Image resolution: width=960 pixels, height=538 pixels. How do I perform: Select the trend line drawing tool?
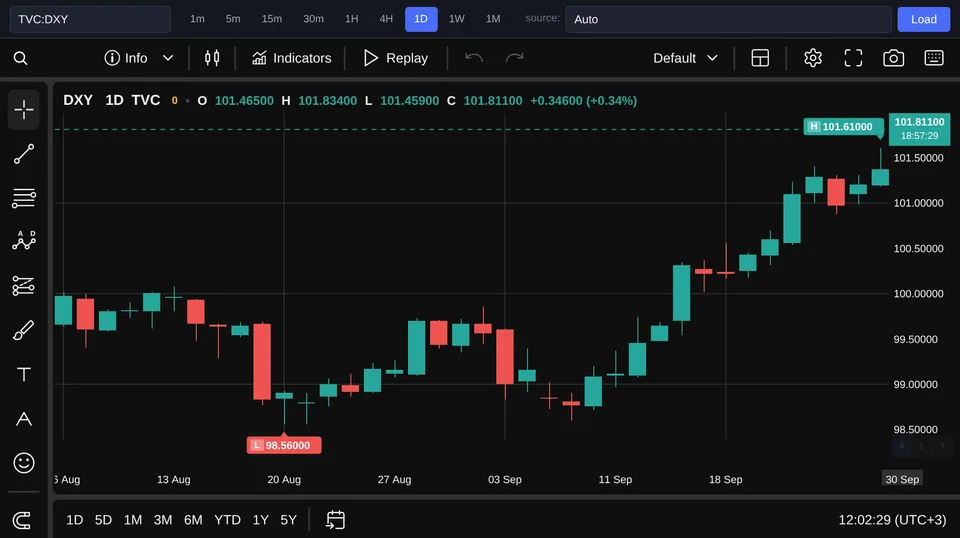point(24,154)
